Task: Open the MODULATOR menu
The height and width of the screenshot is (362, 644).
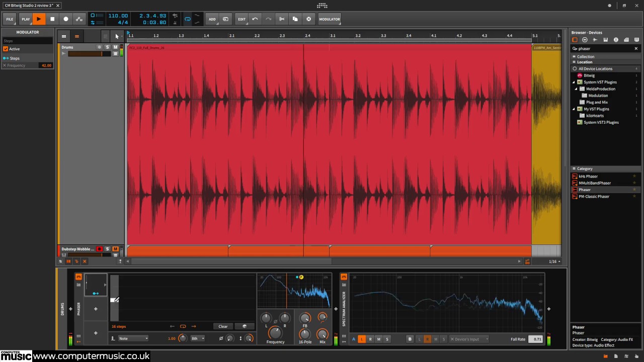Action: [330, 19]
